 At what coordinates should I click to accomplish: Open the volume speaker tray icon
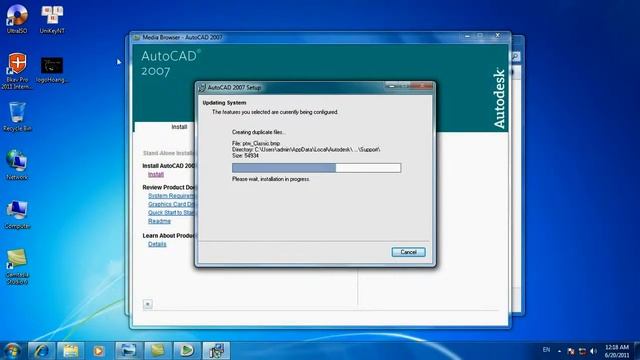[x=593, y=351]
